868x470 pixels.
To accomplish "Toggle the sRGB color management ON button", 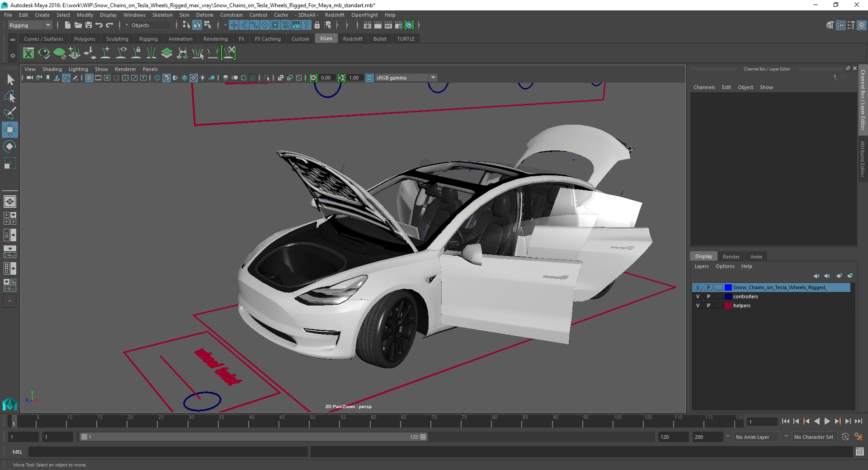I will click(369, 78).
